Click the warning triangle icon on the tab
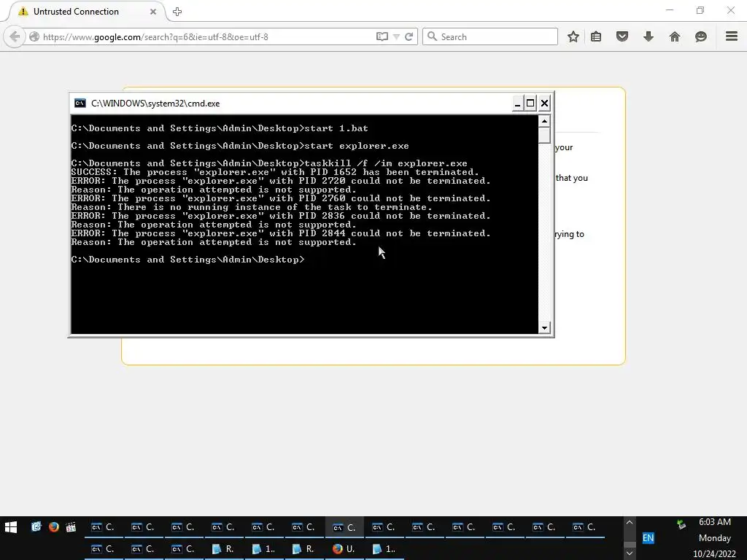Image resolution: width=747 pixels, height=560 pixels. click(23, 12)
